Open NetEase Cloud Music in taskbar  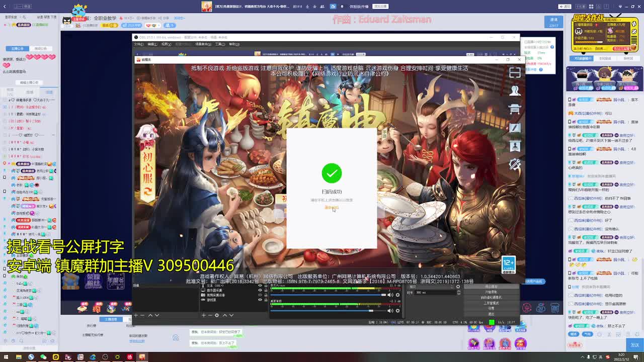point(130,357)
